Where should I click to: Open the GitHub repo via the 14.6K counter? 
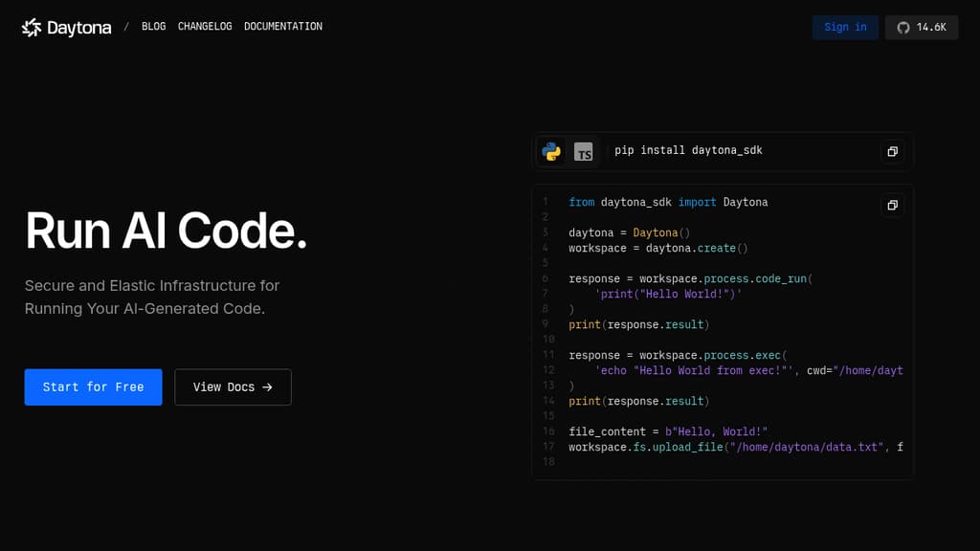click(x=929, y=27)
